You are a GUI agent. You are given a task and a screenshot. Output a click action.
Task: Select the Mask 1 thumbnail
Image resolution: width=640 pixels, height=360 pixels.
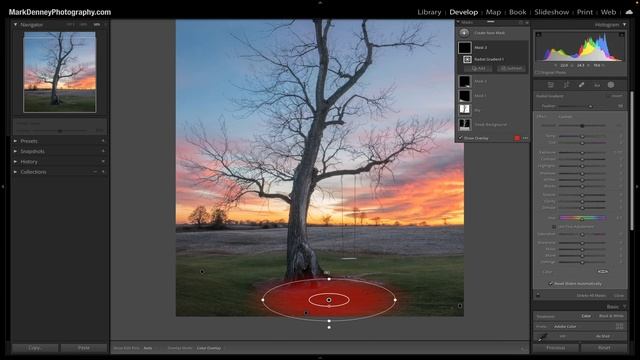click(464, 96)
